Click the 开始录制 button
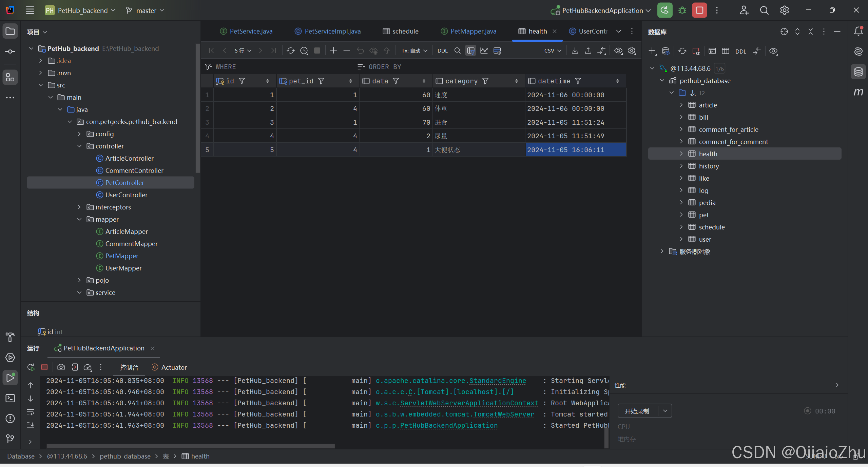Image resolution: width=868 pixels, height=467 pixels. (x=637, y=411)
